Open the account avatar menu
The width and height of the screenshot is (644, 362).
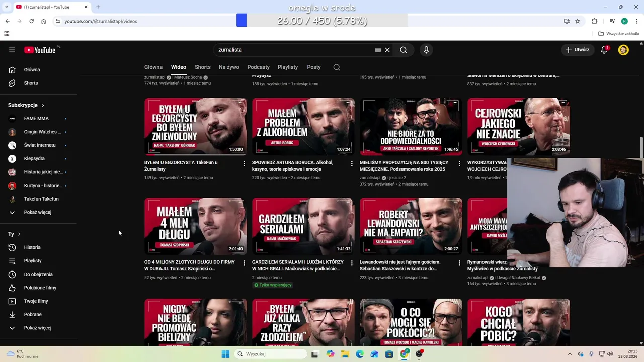[x=623, y=50]
